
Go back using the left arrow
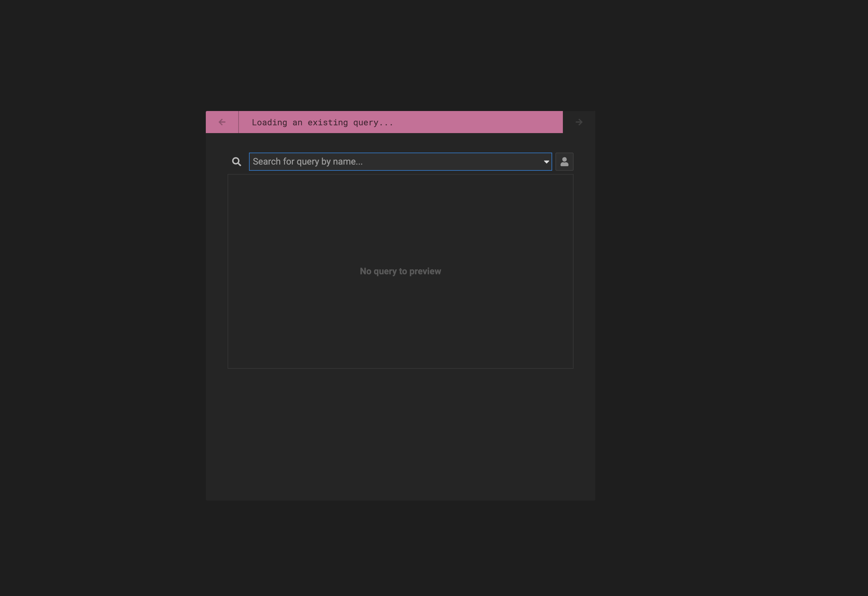(x=222, y=122)
